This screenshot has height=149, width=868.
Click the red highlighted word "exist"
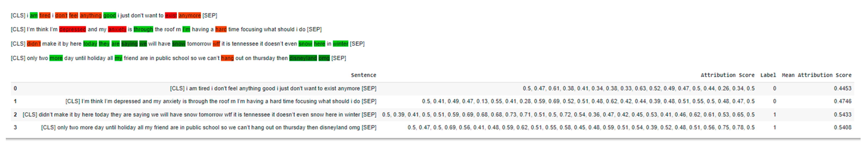click(171, 15)
